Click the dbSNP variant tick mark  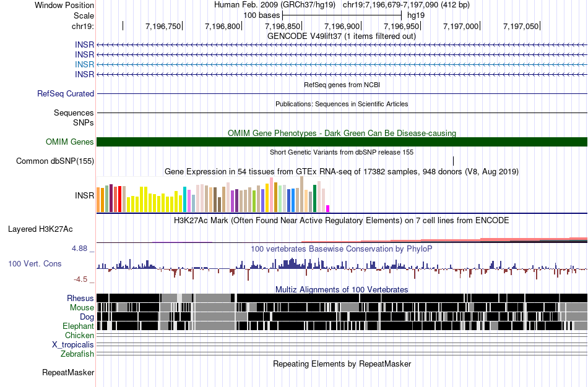453,161
